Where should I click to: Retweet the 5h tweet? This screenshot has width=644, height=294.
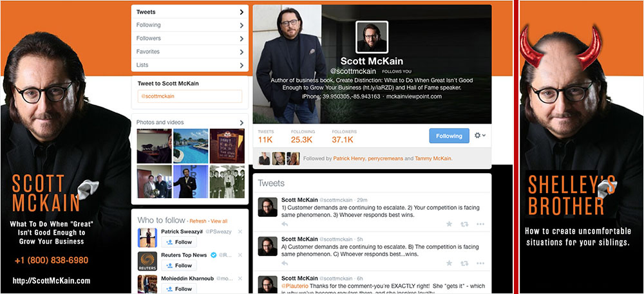[x=464, y=263]
